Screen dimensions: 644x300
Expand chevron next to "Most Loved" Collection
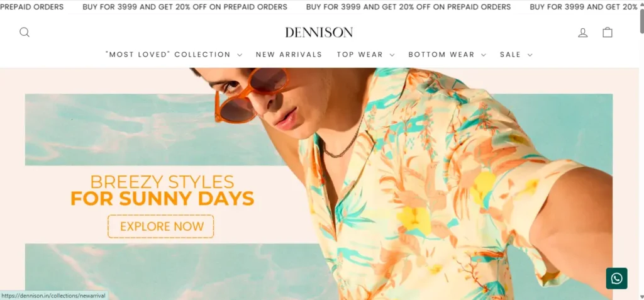click(240, 55)
